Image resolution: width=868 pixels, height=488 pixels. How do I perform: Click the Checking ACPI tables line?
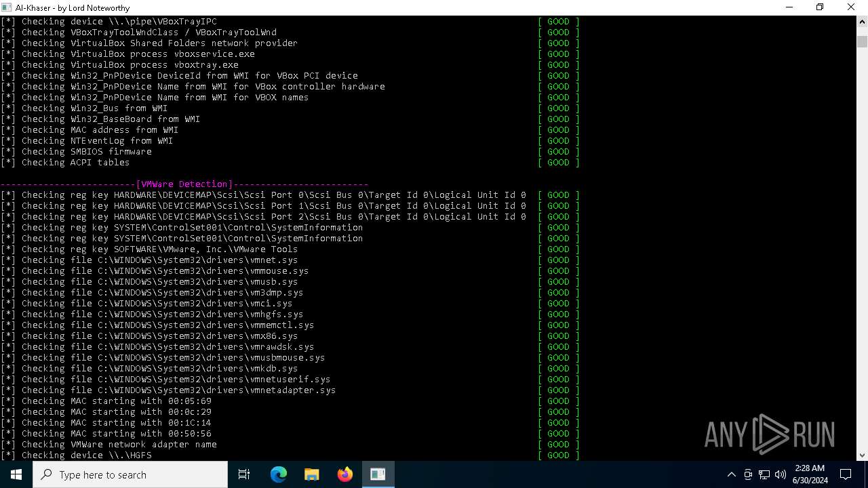coord(65,163)
